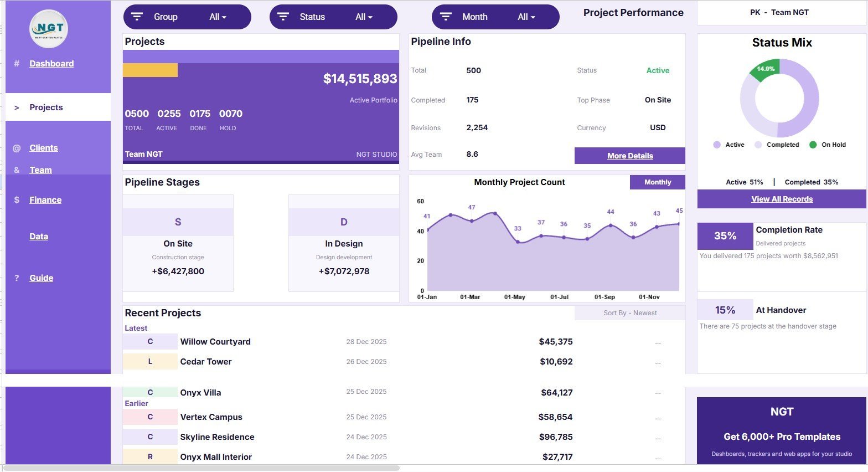This screenshot has width=868, height=472.
Task: Open the Status All dropdown
Action: tap(364, 17)
